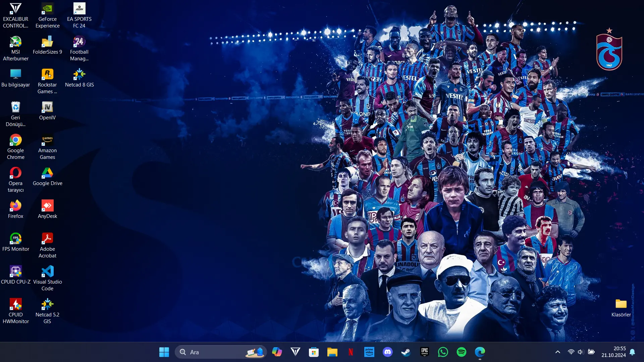Select the OpenIV desktop icon
The height and width of the screenshot is (362, 644).
point(47,111)
